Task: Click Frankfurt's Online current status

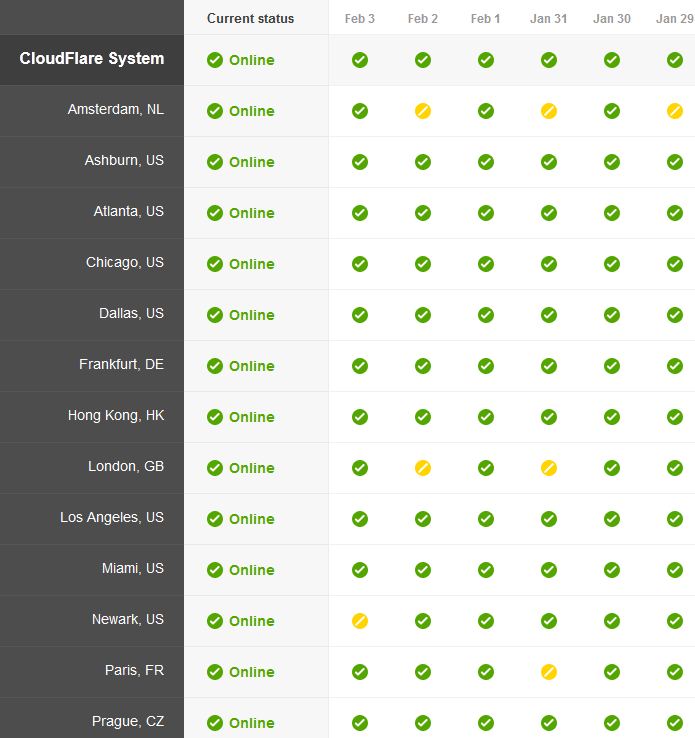Action: (x=240, y=366)
